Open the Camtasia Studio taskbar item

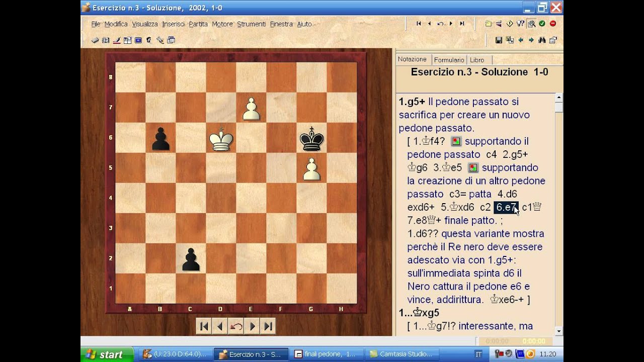click(401, 354)
